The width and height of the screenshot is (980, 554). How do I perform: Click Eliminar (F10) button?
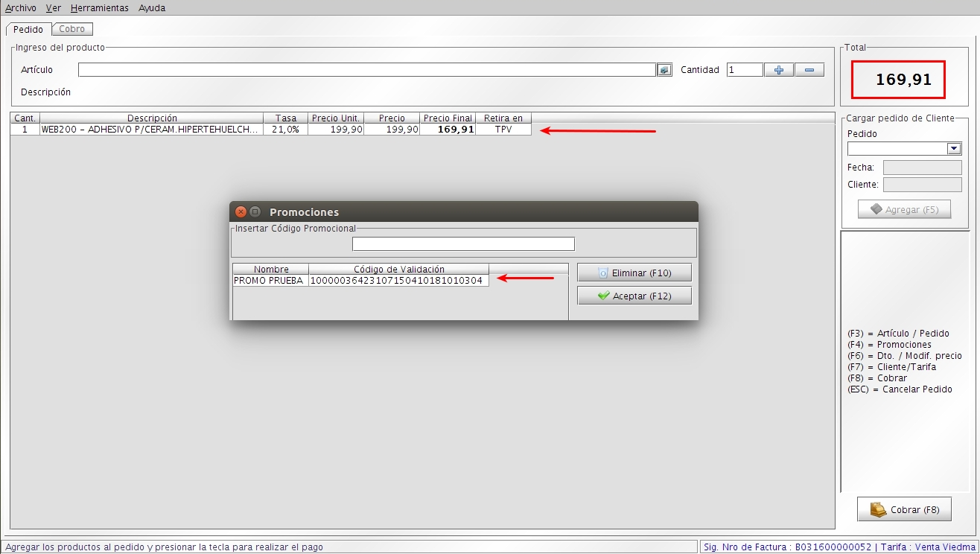634,273
